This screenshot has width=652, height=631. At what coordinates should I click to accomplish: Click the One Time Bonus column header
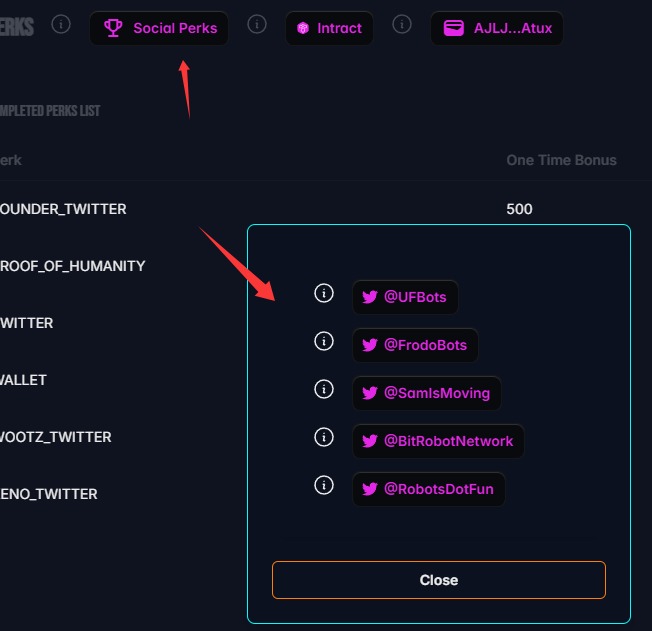click(x=561, y=160)
